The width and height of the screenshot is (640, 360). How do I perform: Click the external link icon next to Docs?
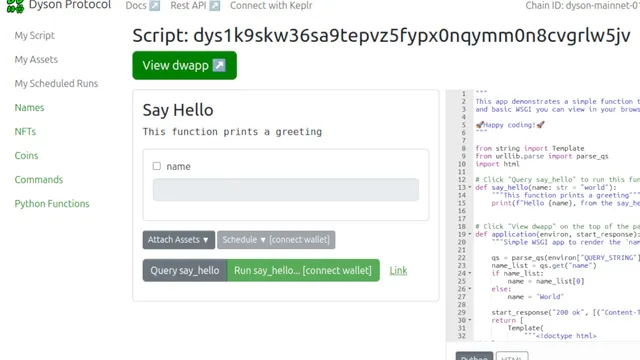click(x=155, y=6)
